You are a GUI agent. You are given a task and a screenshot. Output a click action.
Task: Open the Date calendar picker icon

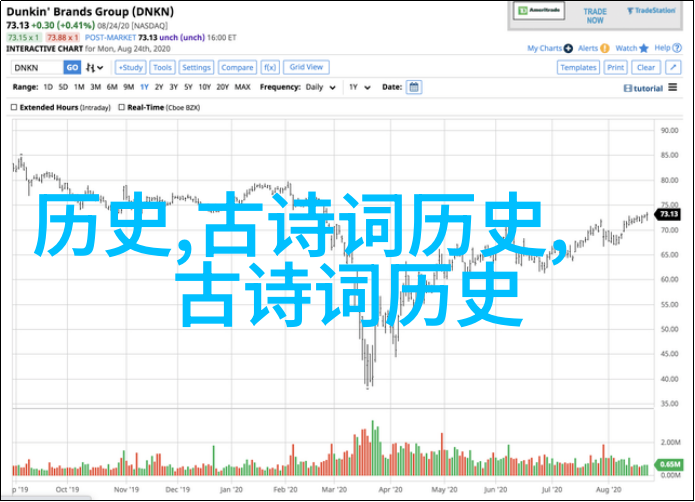[x=414, y=87]
